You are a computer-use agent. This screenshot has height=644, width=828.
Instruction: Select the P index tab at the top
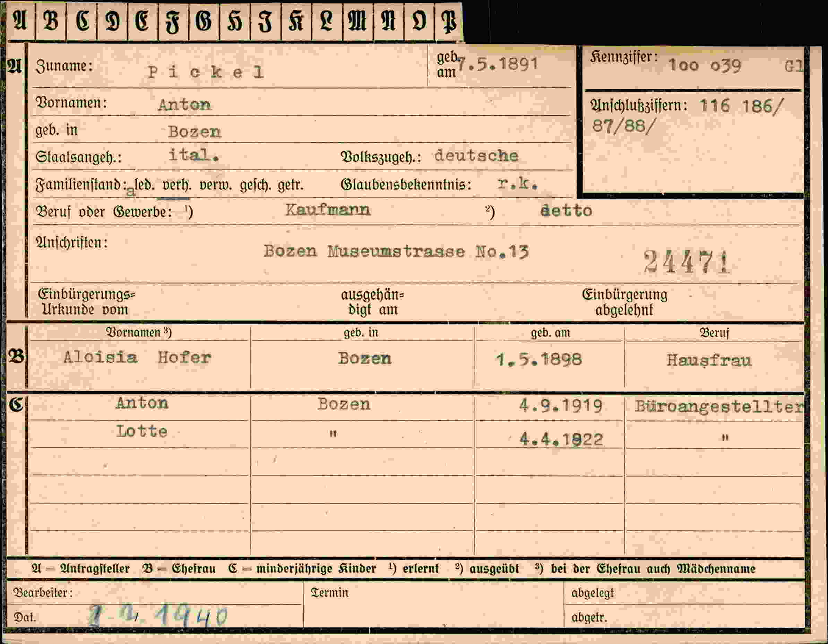pyautogui.click(x=449, y=21)
